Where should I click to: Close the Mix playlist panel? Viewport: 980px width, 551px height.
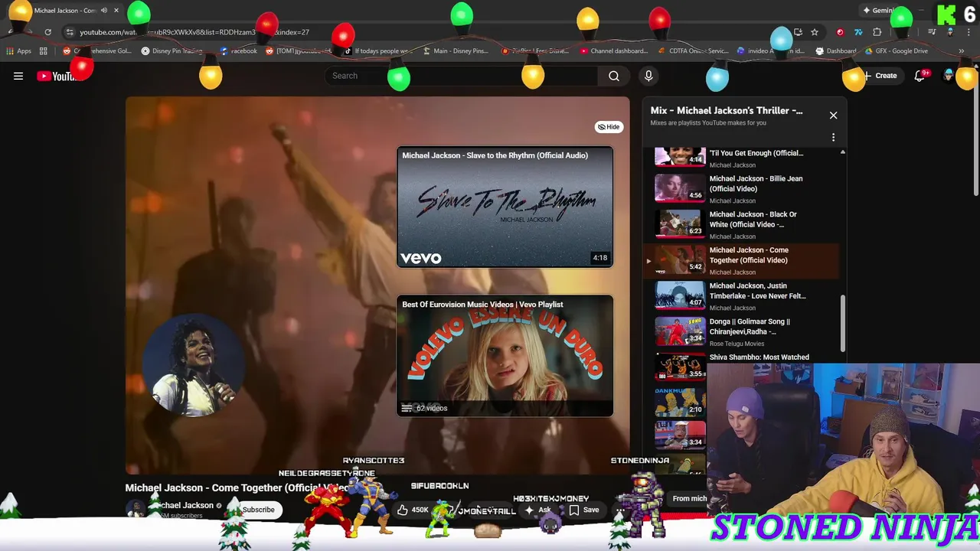coord(833,116)
